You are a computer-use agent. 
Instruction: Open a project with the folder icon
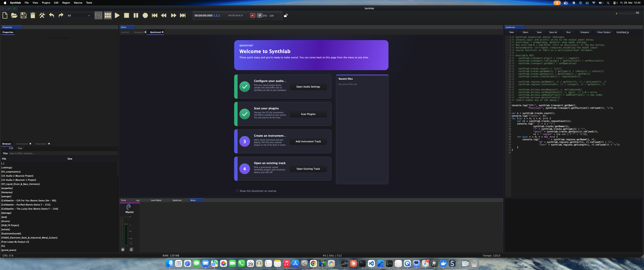[x=14, y=16]
